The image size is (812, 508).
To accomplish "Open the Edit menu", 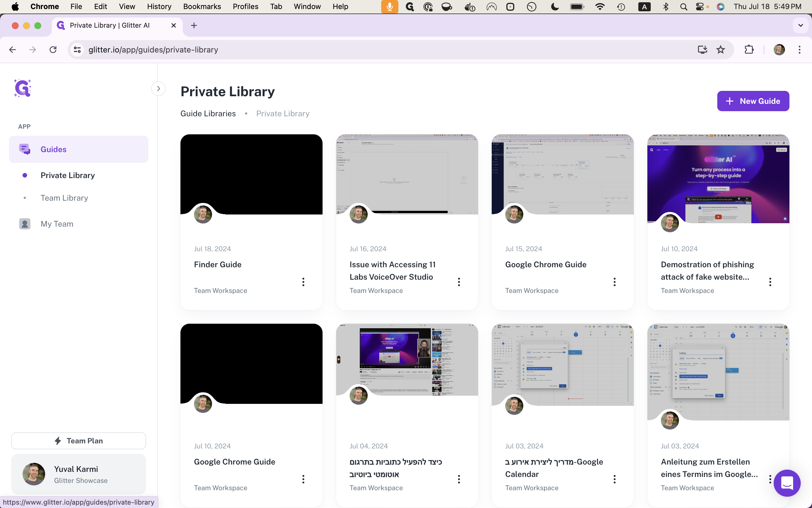I will (x=100, y=6).
